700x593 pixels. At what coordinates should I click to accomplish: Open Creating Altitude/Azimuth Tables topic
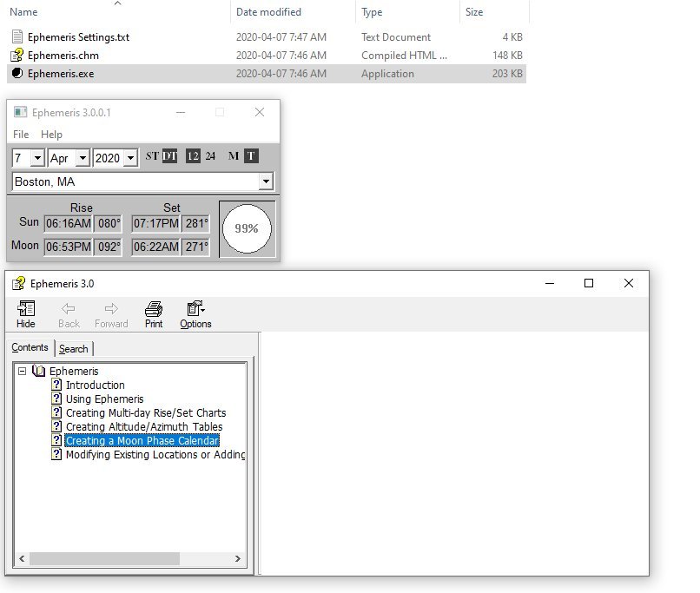click(x=143, y=427)
